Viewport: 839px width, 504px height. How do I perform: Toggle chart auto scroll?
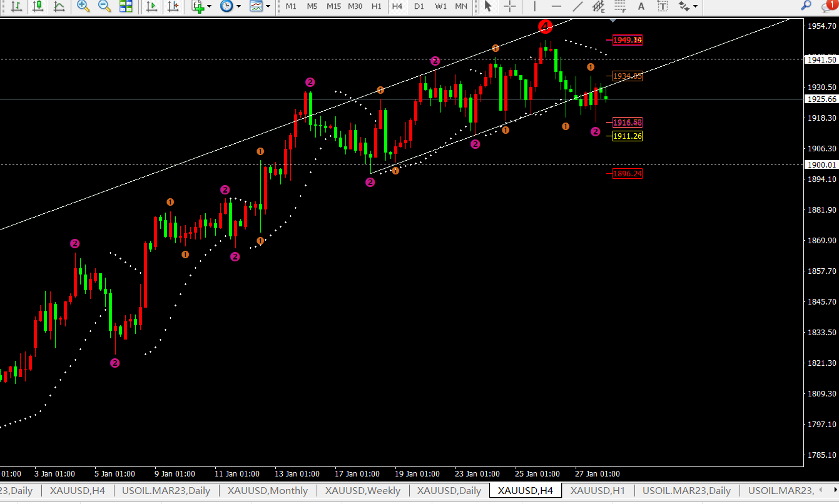point(151,7)
